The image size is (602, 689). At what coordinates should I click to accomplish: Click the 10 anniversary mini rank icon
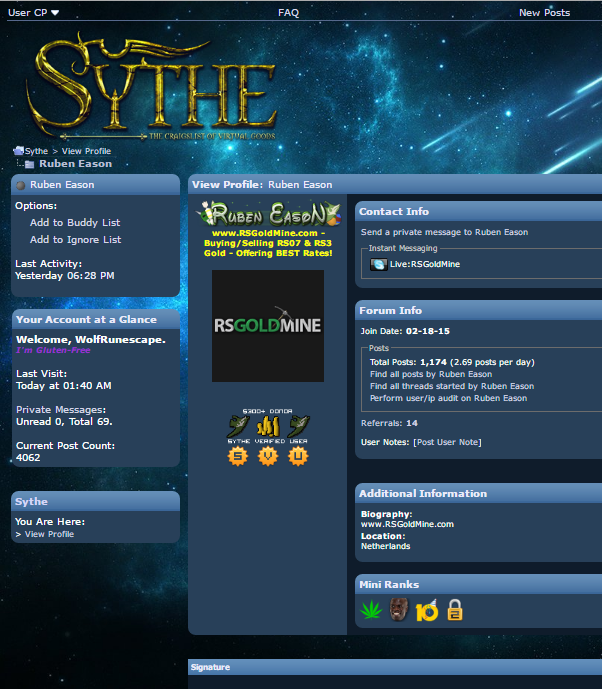point(427,610)
